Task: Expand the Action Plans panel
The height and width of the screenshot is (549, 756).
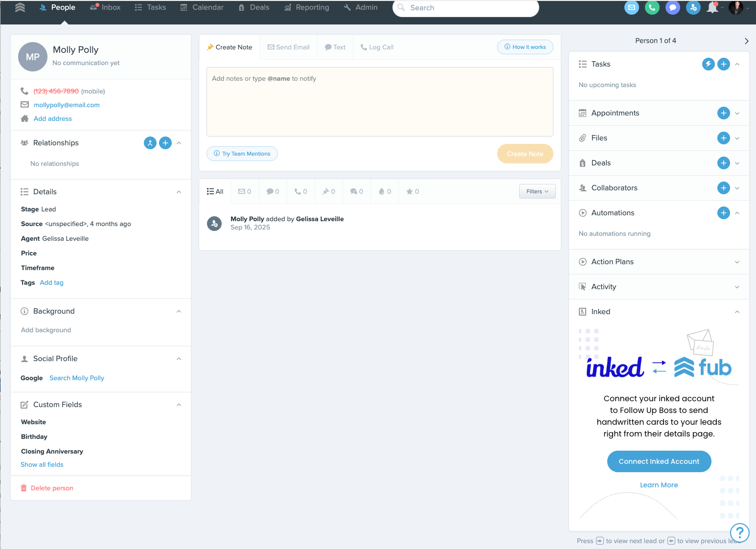Action: click(737, 262)
